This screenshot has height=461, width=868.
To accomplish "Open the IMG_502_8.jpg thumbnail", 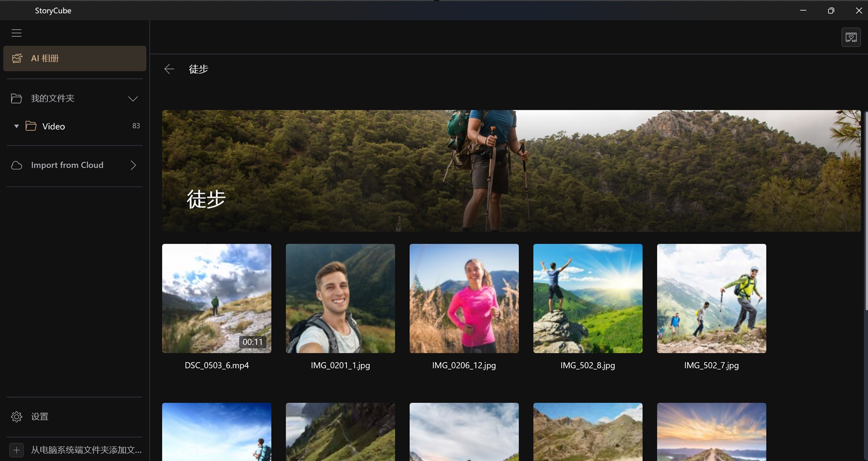I will tap(588, 298).
